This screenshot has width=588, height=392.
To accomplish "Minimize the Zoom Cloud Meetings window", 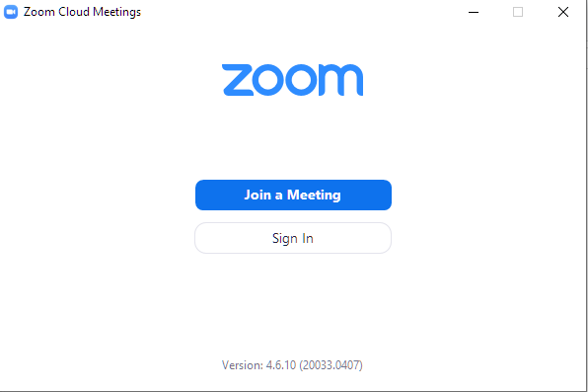I will (x=474, y=12).
